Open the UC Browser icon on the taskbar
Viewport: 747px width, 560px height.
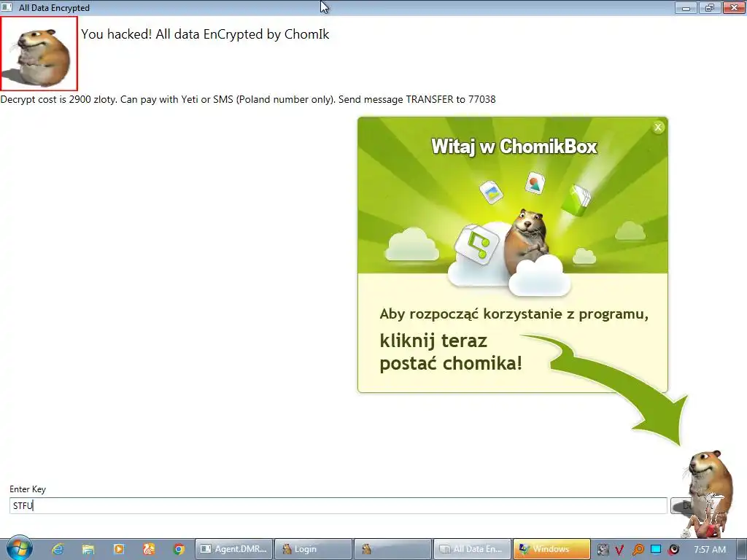coord(149,549)
